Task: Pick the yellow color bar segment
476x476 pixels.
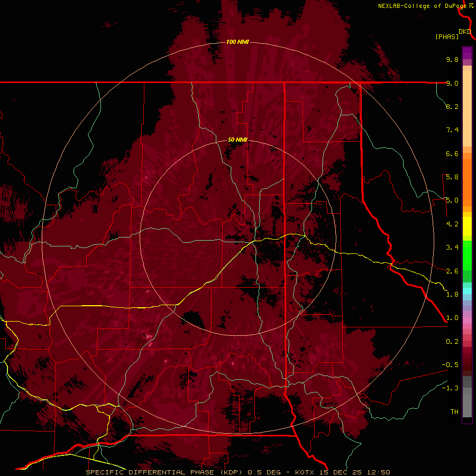Action: 467,226
